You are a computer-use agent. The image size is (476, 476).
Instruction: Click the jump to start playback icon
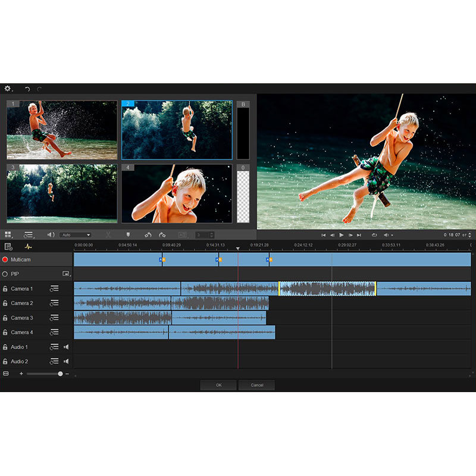click(324, 235)
